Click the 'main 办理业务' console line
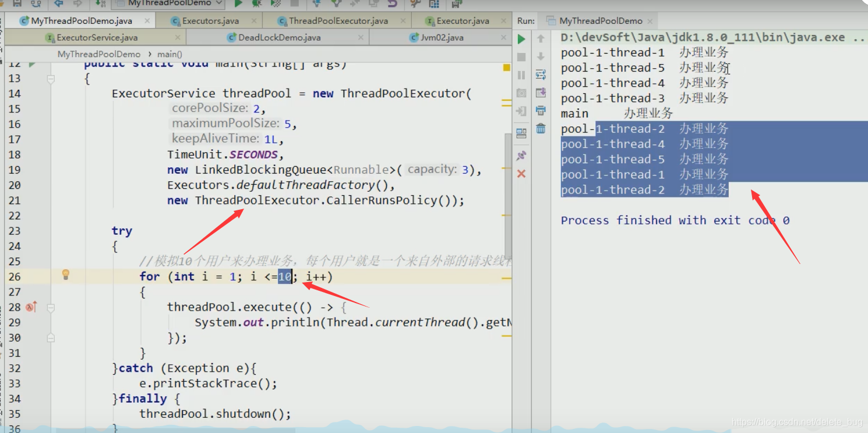Image resolution: width=868 pixels, height=433 pixels. [617, 113]
